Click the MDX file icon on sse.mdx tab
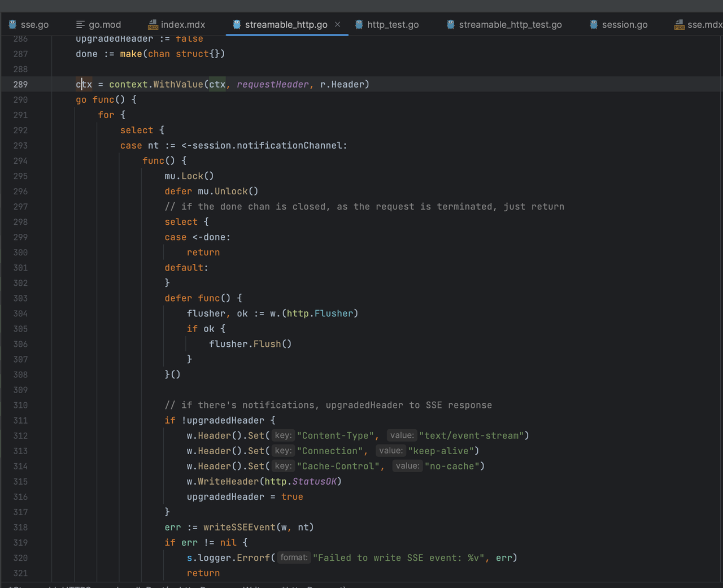 (x=680, y=24)
